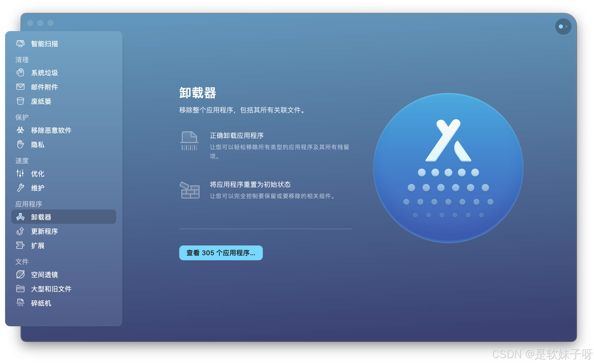The width and height of the screenshot is (594, 364).
Task: Click the 应用程序 section header
Action: (29, 204)
